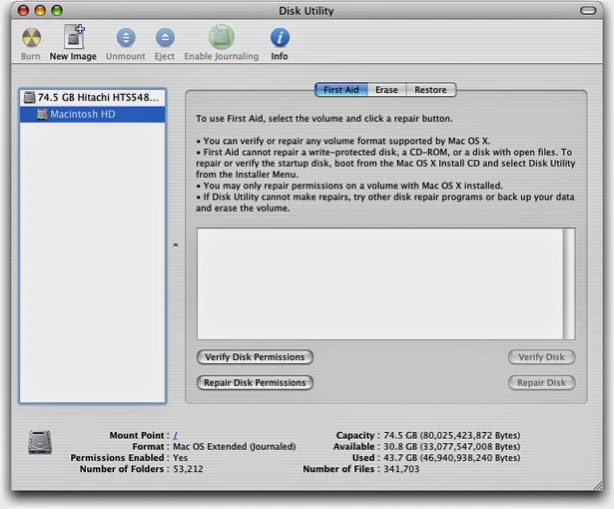614x509 pixels.
Task: Click the window resize grip corner
Action: (x=598, y=486)
